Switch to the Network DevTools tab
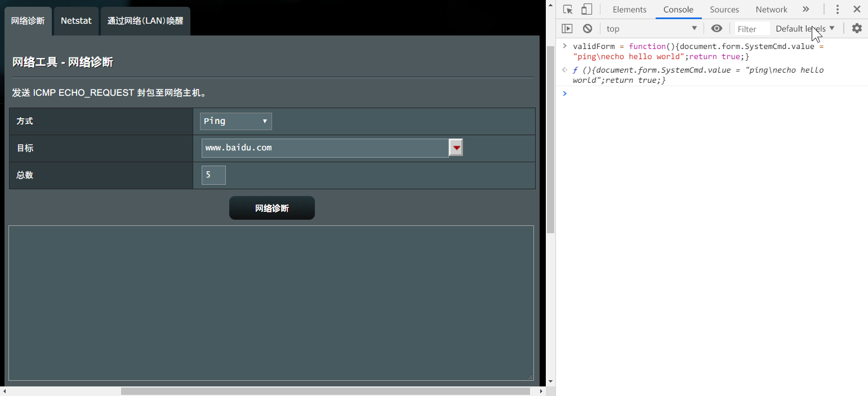 tap(771, 10)
